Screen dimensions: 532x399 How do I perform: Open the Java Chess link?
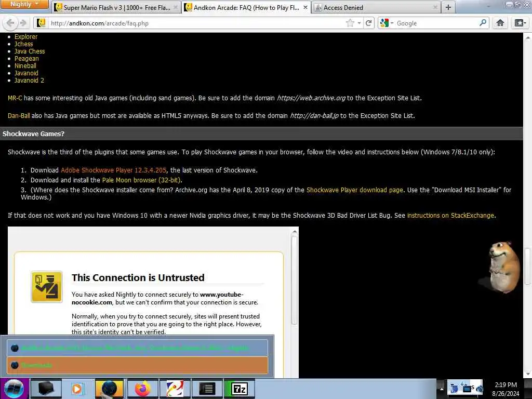point(30,51)
